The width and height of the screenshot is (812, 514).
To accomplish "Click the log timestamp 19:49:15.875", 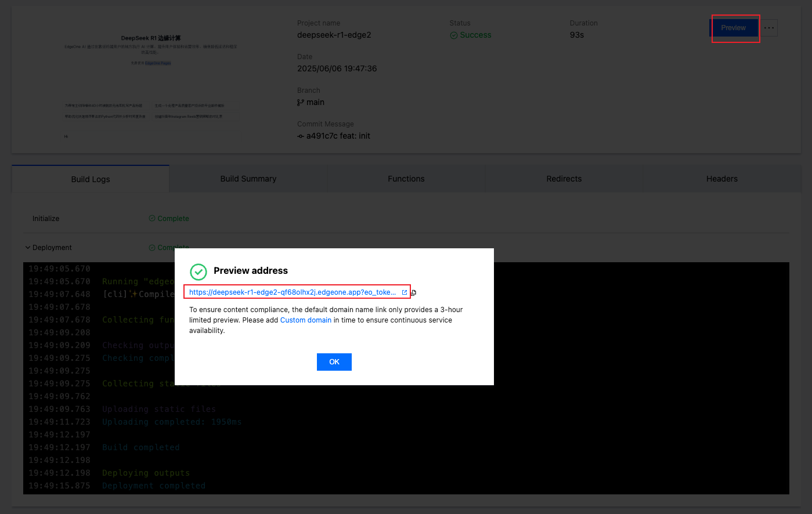I will tap(59, 486).
